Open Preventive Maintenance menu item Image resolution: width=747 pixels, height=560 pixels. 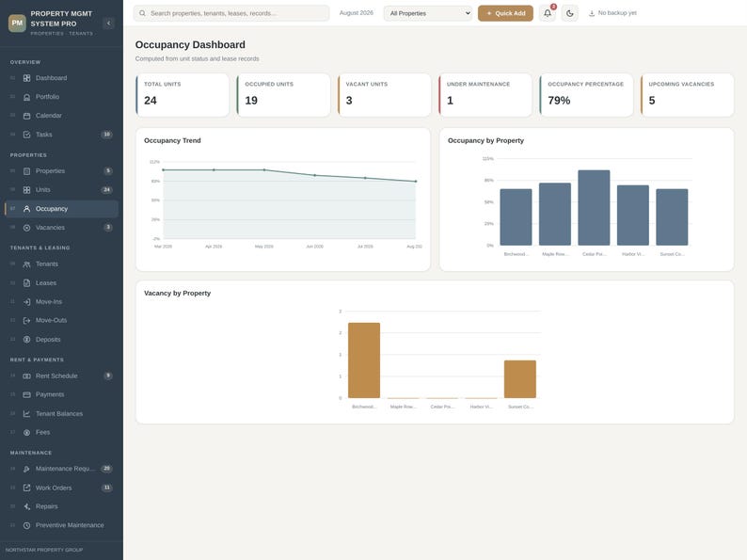pos(61,525)
